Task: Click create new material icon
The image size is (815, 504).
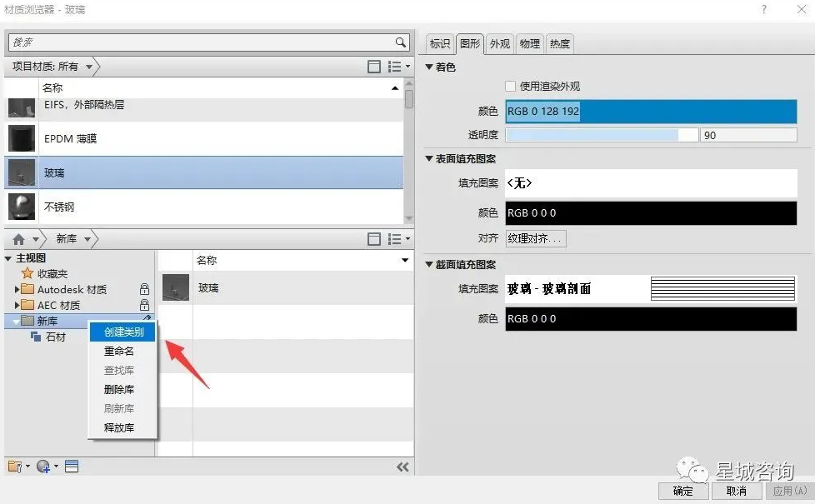Action: tap(47, 466)
